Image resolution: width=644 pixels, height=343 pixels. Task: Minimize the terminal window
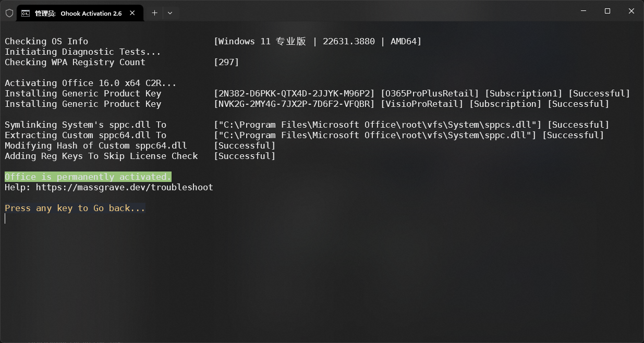583,11
